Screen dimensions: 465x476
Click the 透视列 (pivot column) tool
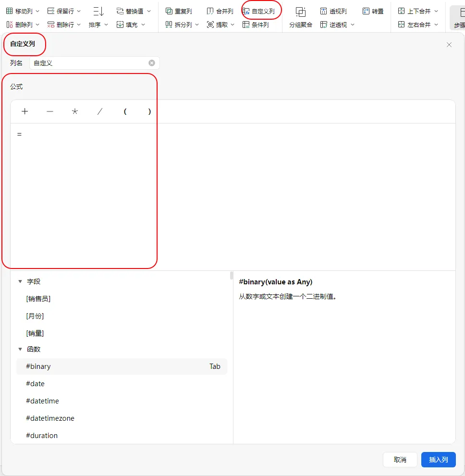333,11
